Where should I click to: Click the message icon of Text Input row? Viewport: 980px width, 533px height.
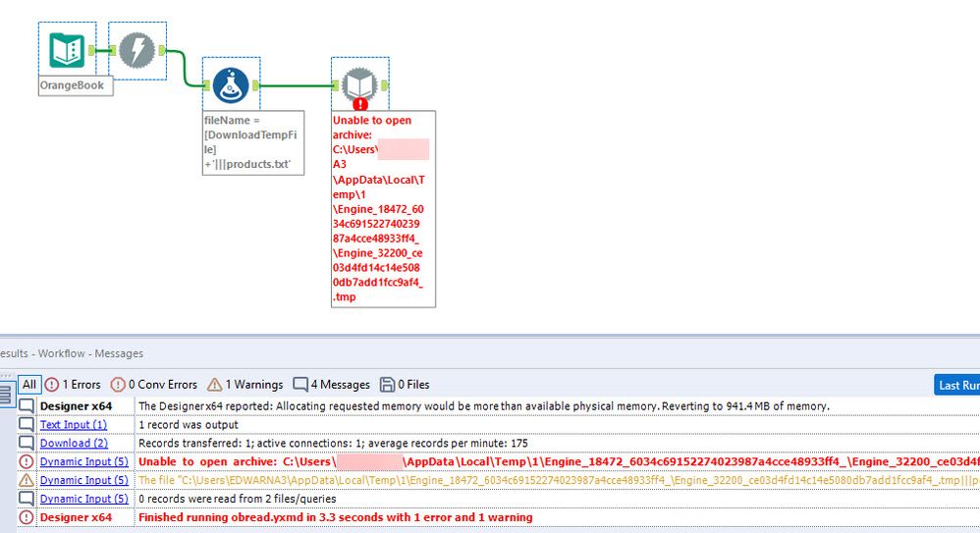[x=27, y=424]
